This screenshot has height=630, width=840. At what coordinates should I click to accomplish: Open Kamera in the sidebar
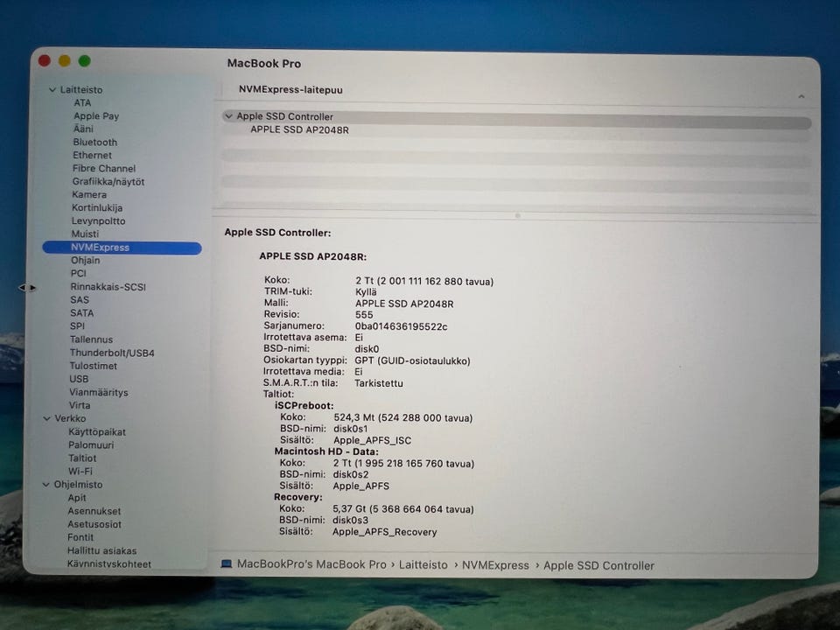click(x=89, y=195)
